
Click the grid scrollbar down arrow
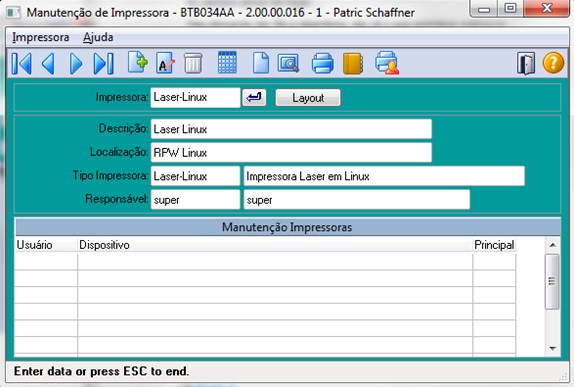click(553, 348)
